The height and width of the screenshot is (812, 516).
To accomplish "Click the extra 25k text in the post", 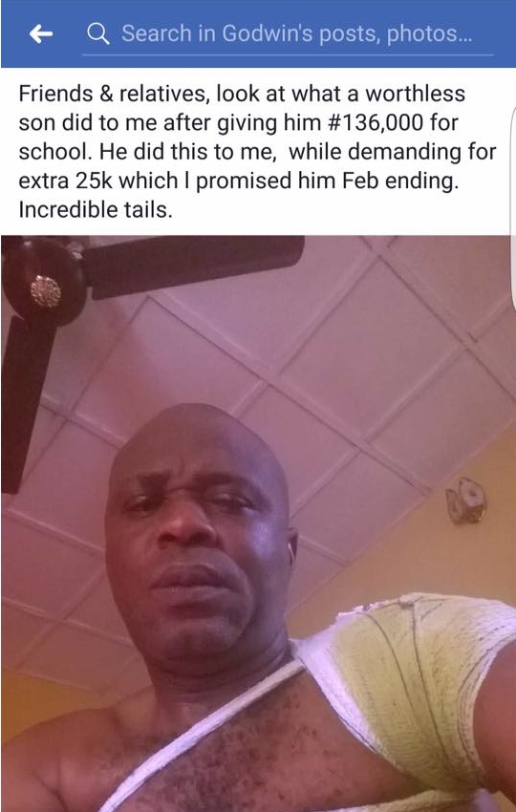I will tap(66, 181).
